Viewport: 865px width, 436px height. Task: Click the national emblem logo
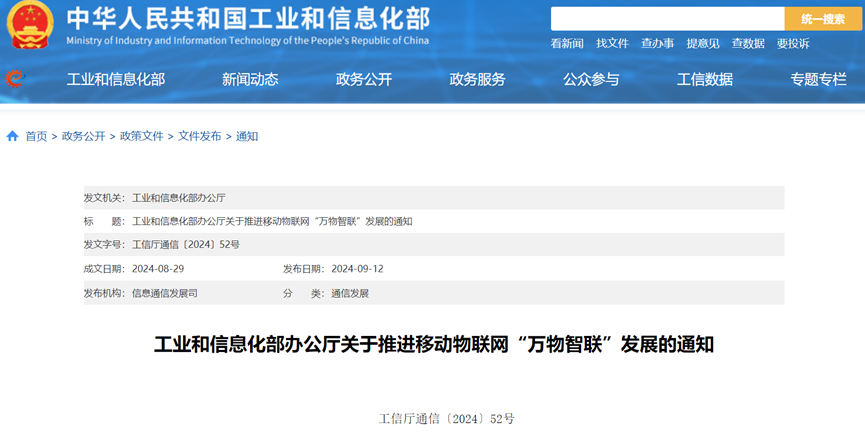click(x=30, y=26)
